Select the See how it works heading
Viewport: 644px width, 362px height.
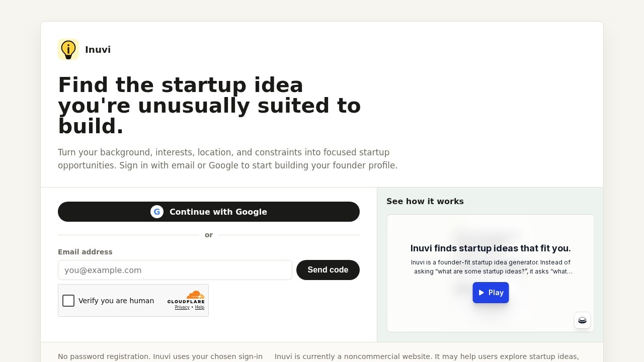click(x=425, y=201)
